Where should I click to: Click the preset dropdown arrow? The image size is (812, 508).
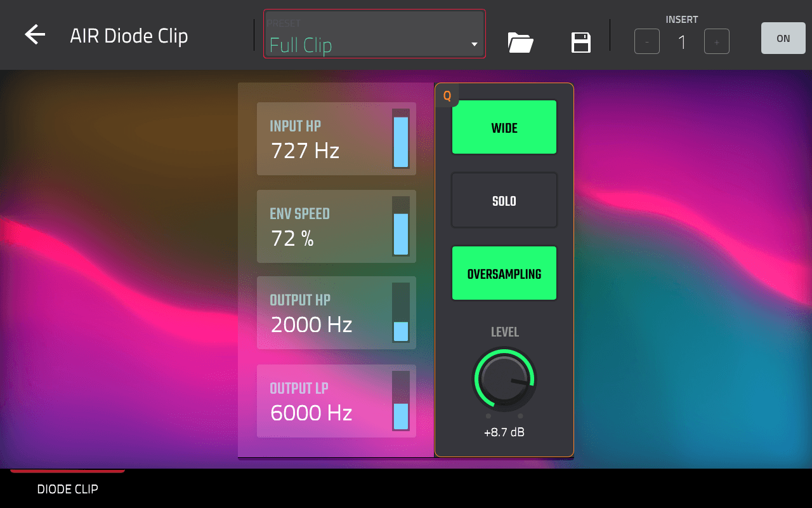(x=474, y=44)
